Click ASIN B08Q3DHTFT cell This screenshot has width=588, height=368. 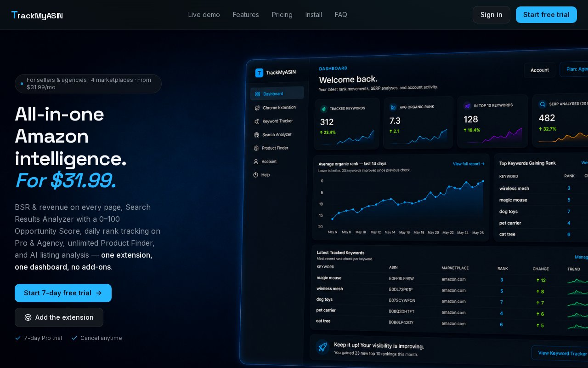402,312
